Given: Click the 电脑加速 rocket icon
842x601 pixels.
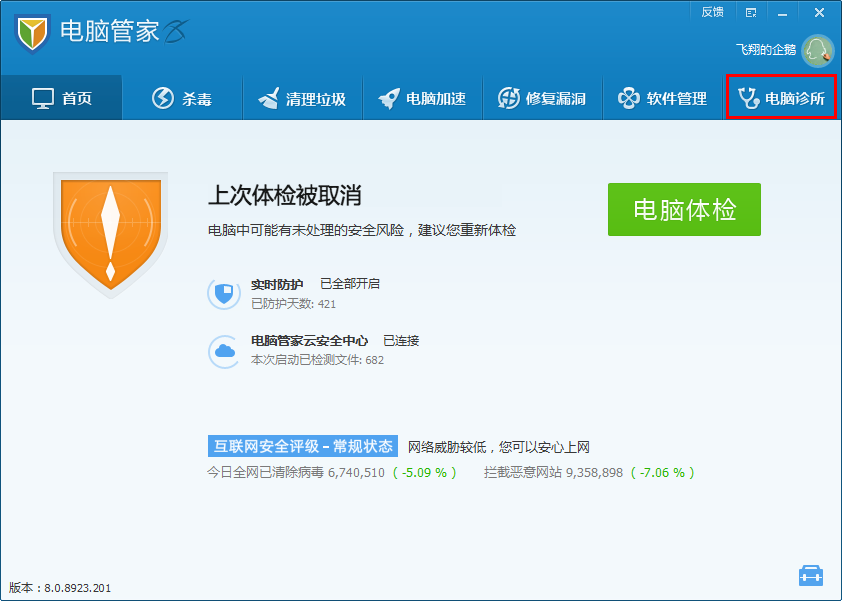Looking at the screenshot, I should tap(387, 97).
